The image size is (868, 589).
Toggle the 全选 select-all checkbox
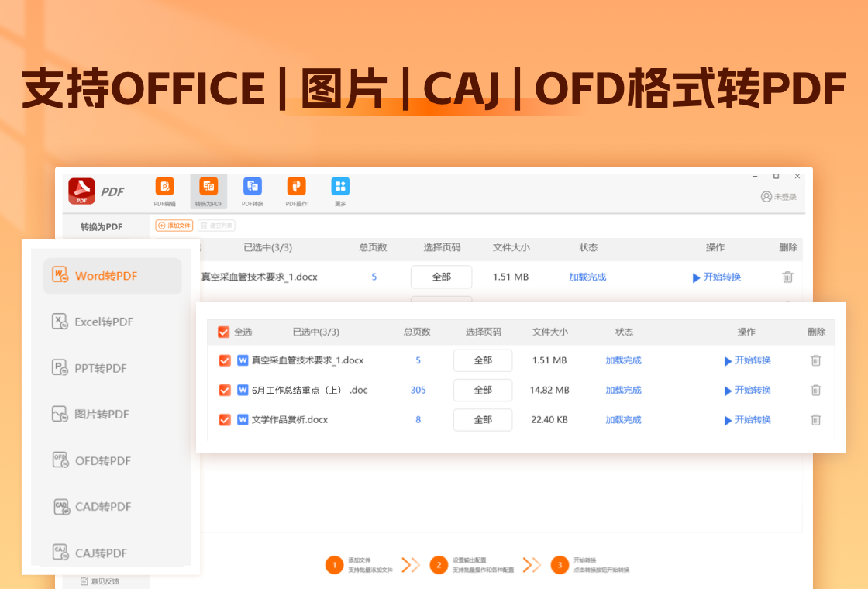[224, 332]
